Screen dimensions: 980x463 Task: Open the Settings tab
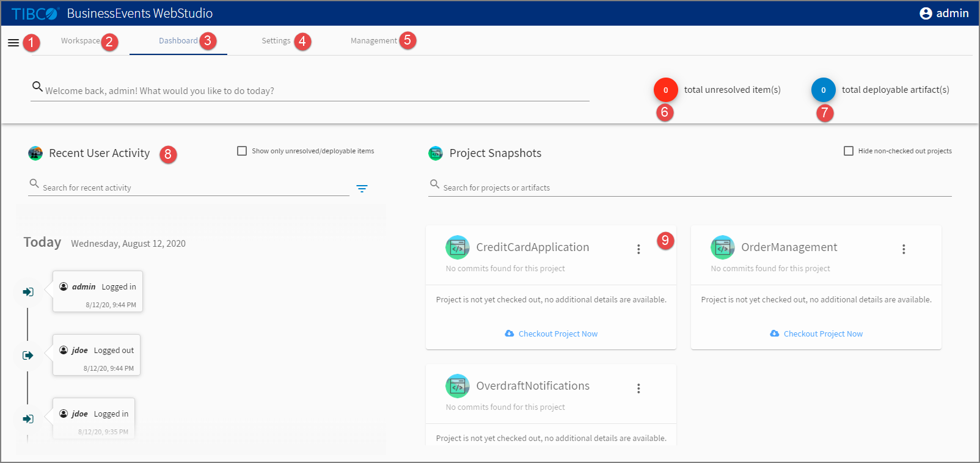(x=276, y=41)
